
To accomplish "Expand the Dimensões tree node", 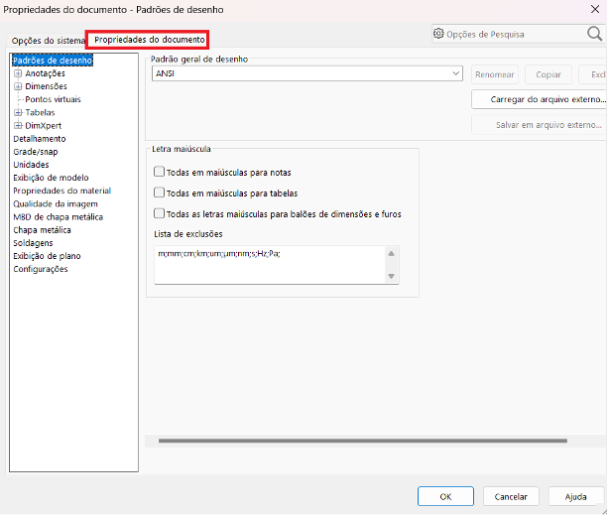I will tap(17, 87).
